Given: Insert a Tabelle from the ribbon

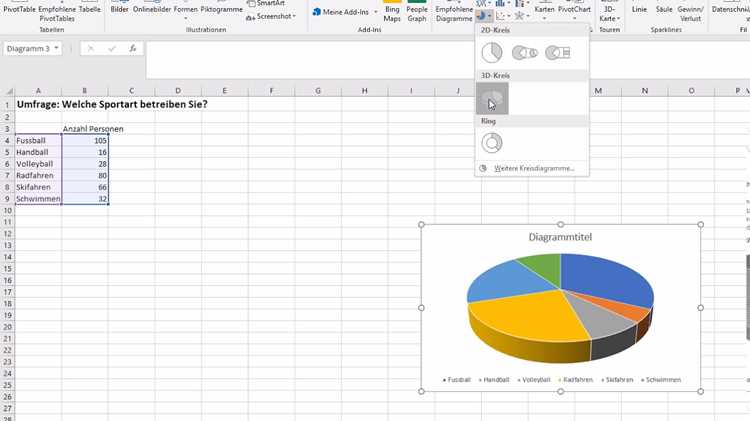Looking at the screenshot, I should (x=89, y=10).
